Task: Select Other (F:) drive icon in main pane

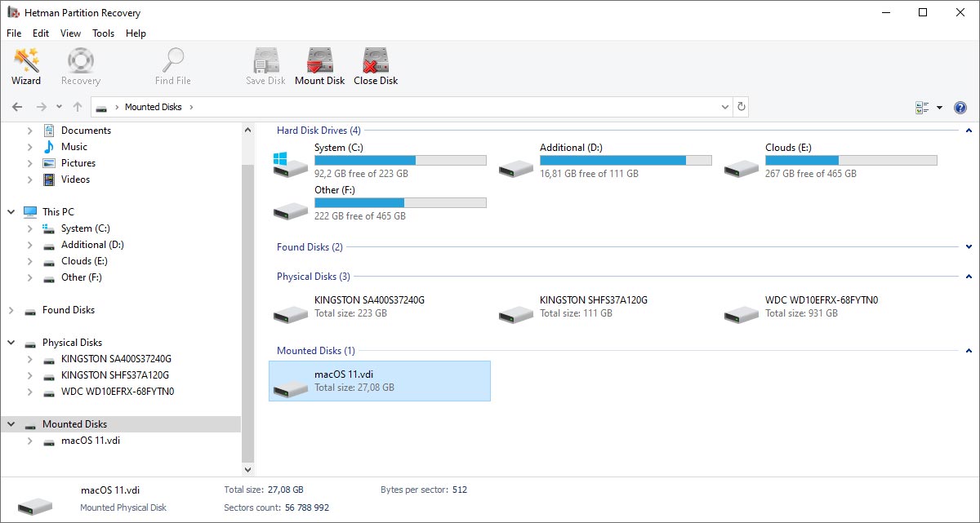Action: pos(291,211)
